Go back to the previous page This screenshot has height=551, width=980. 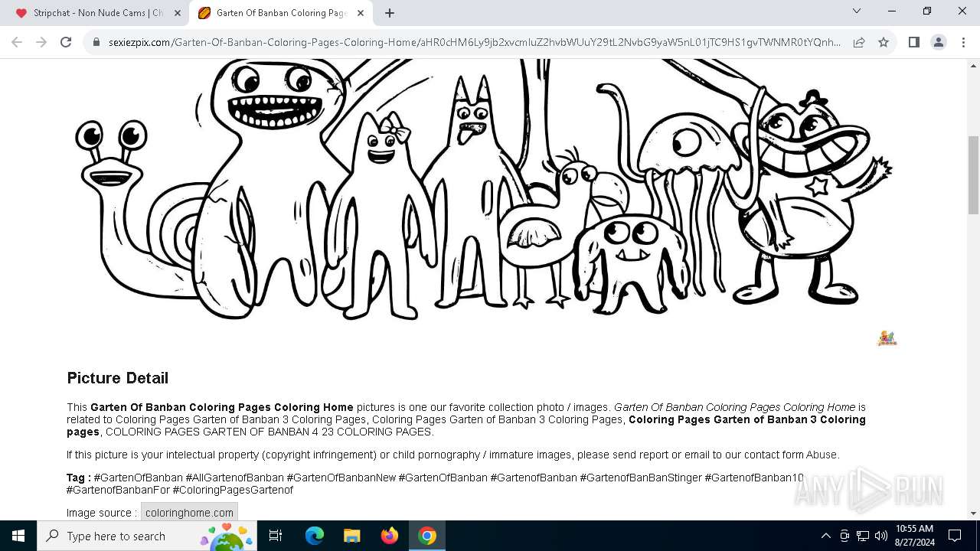[x=17, y=42]
